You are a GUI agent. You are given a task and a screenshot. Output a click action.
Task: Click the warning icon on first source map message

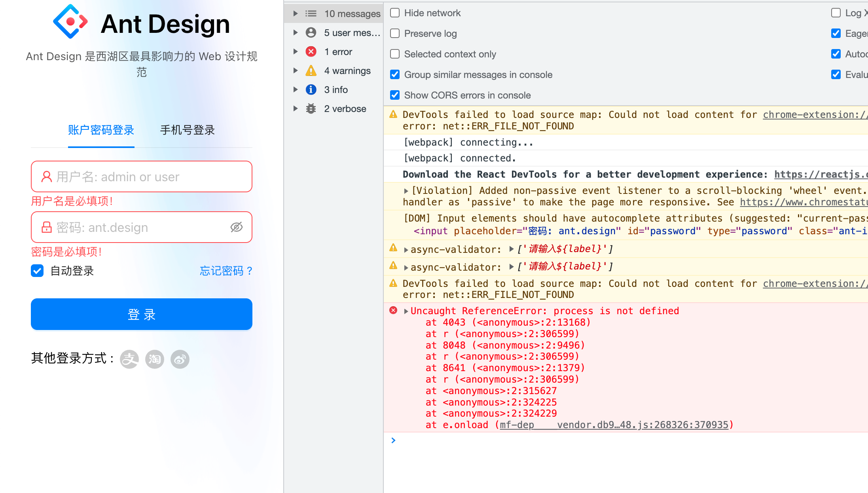[x=393, y=114]
